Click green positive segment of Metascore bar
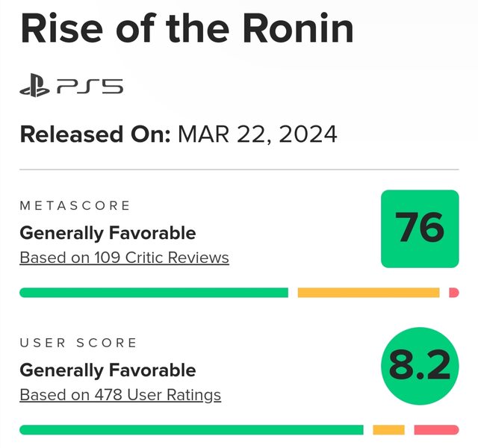Image resolution: width=478 pixels, height=448 pixels. click(x=153, y=293)
